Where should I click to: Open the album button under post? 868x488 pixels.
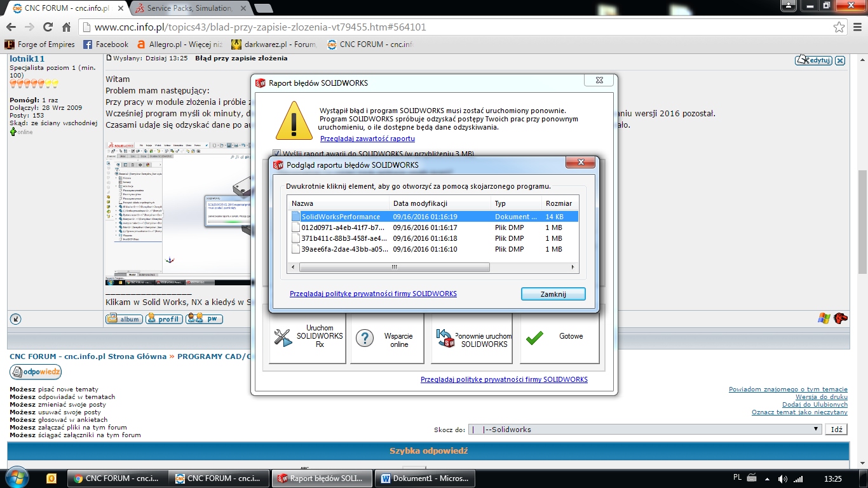pyautogui.click(x=124, y=319)
